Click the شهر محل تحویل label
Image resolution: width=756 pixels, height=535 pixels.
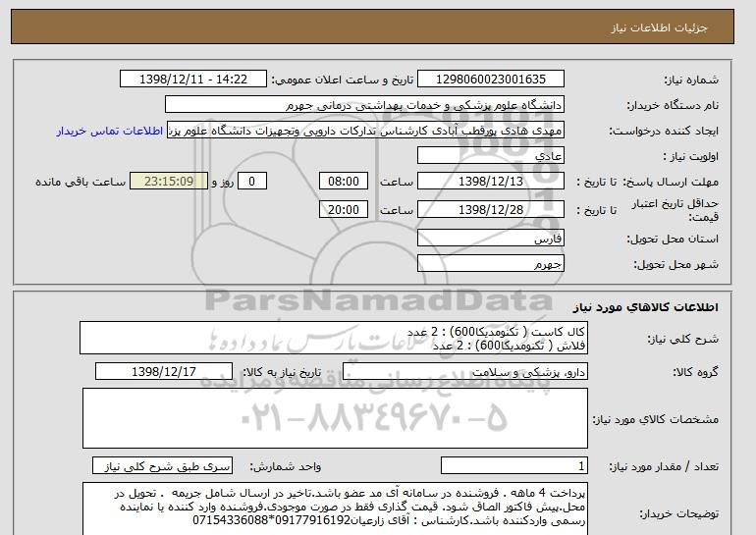[x=675, y=264]
